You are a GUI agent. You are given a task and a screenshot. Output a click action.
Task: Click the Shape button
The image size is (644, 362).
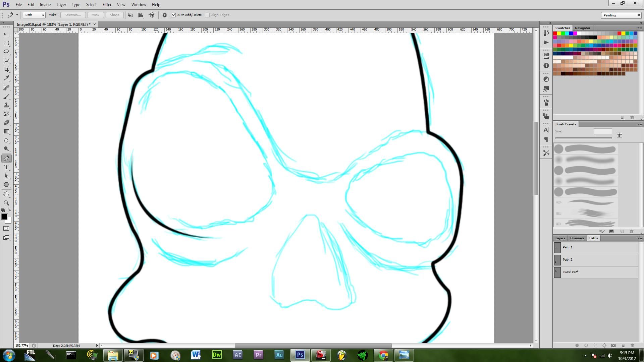[x=114, y=15]
